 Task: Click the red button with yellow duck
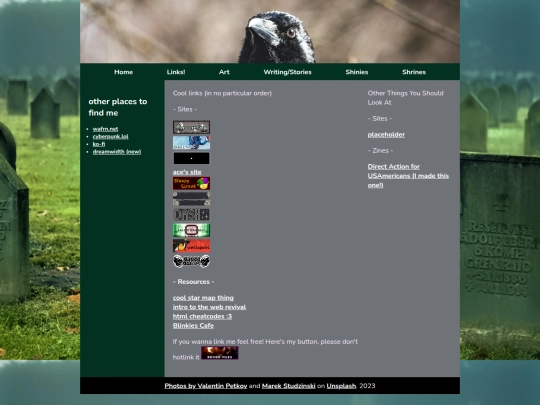click(x=191, y=246)
